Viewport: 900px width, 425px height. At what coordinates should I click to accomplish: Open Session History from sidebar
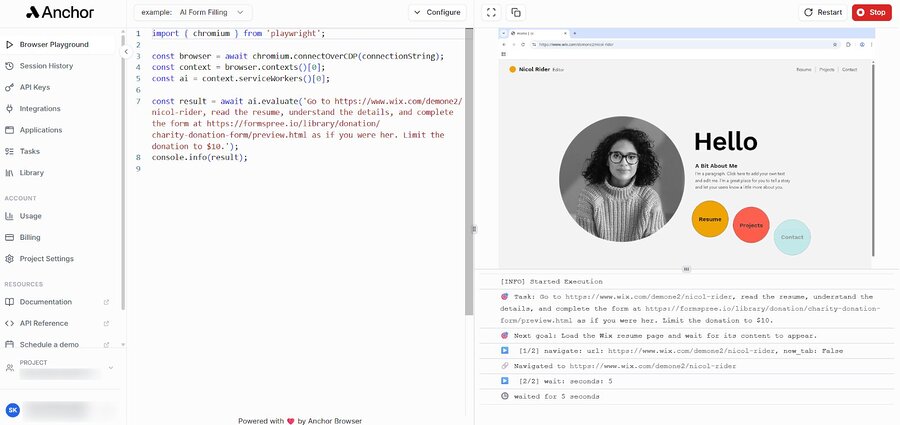(46, 66)
